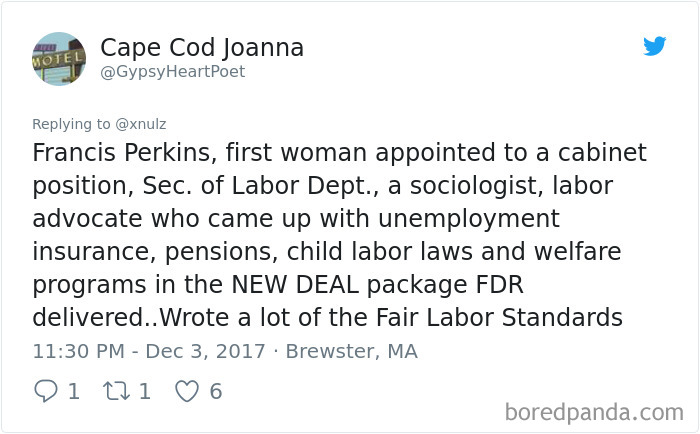This screenshot has height=434, width=700.
Task: Click the like count number 6
Action: [216, 392]
